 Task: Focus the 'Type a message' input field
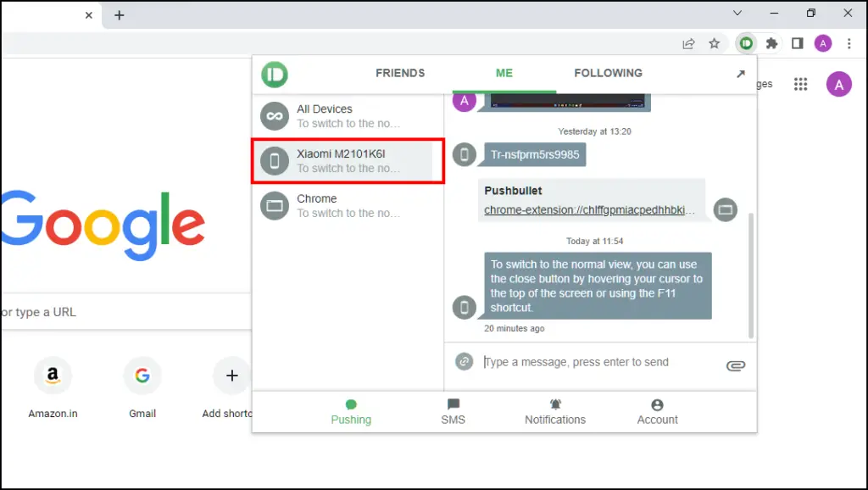click(601, 362)
